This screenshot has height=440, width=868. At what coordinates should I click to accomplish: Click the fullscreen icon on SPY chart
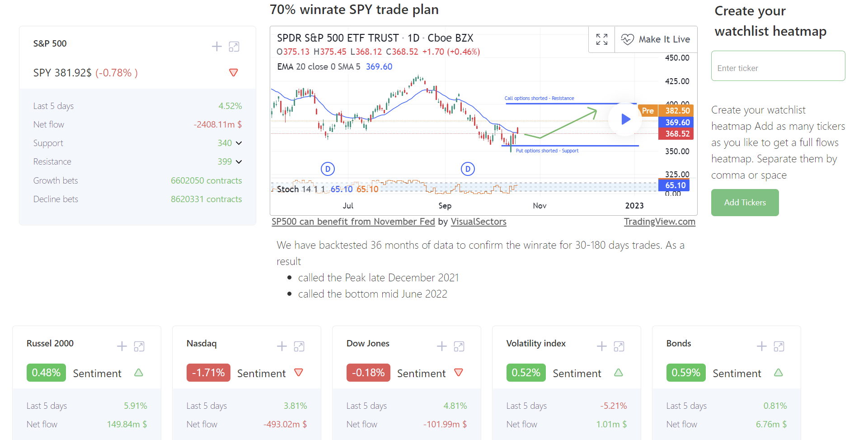point(601,39)
